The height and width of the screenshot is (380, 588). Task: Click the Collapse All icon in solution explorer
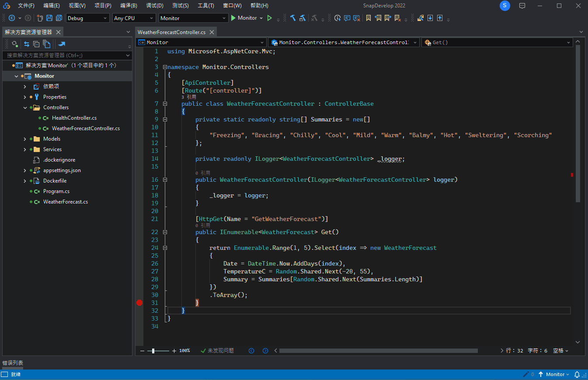click(x=36, y=44)
